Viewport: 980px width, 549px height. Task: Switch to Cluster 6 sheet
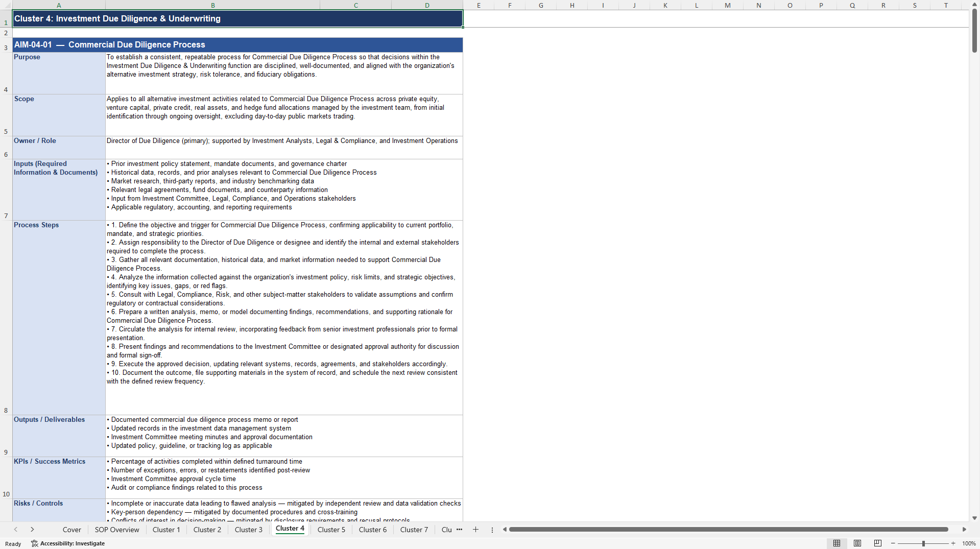pyautogui.click(x=373, y=530)
